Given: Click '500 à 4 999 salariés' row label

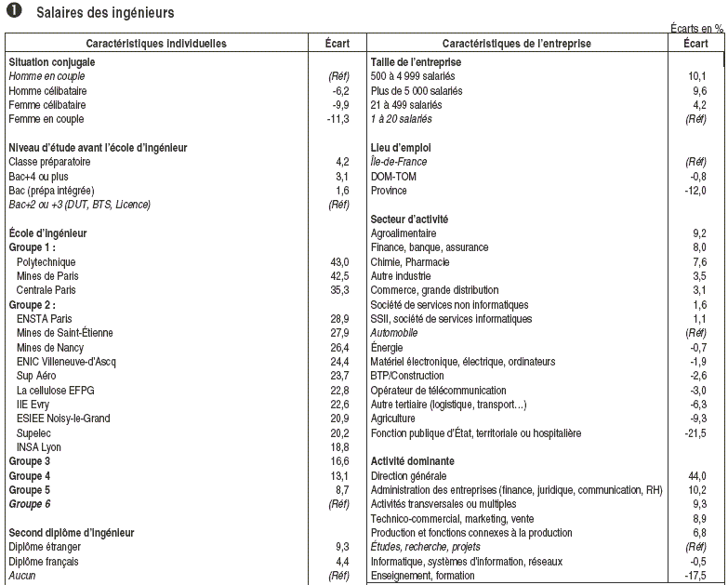Looking at the screenshot, I should click(413, 76).
